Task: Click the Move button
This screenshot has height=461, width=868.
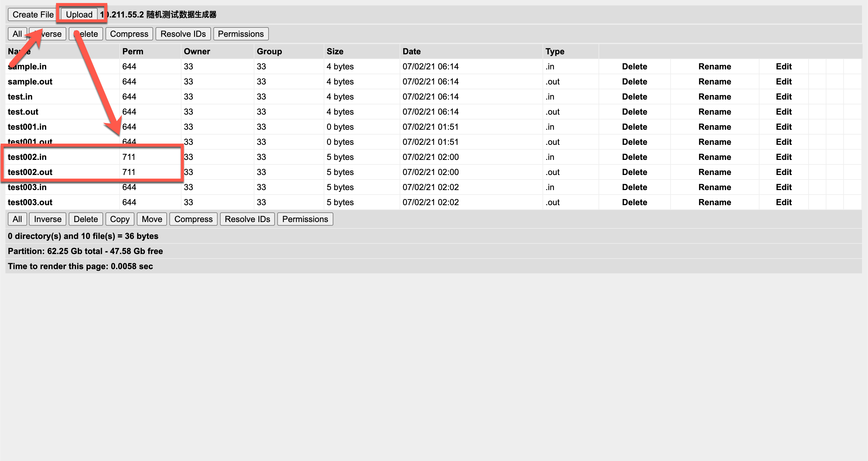Action: (x=152, y=219)
